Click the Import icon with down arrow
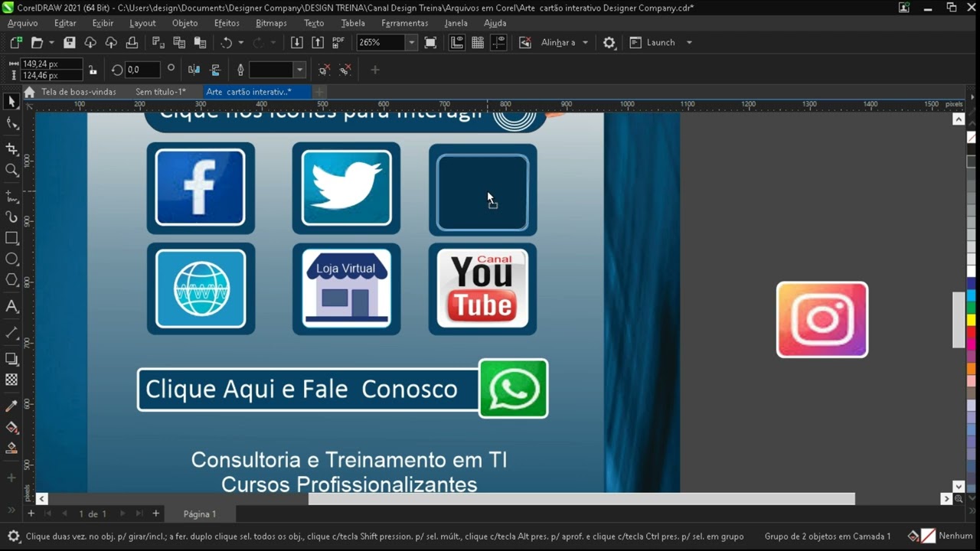The width and height of the screenshot is (980, 551). pos(296,43)
